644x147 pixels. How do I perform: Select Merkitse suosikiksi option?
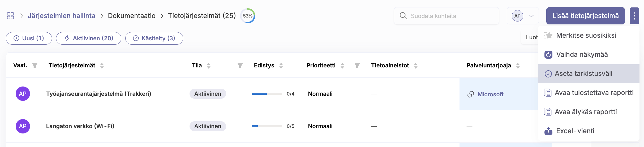[x=589, y=36]
